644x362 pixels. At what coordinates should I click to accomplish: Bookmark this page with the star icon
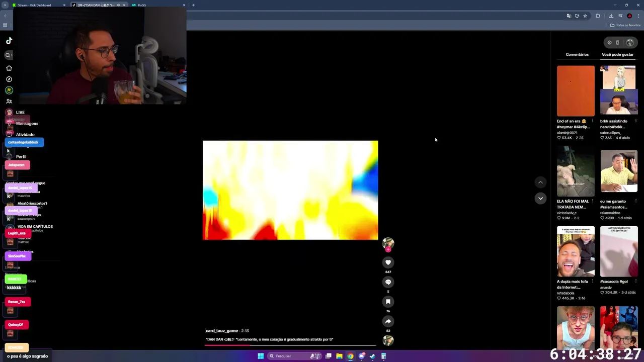click(585, 16)
